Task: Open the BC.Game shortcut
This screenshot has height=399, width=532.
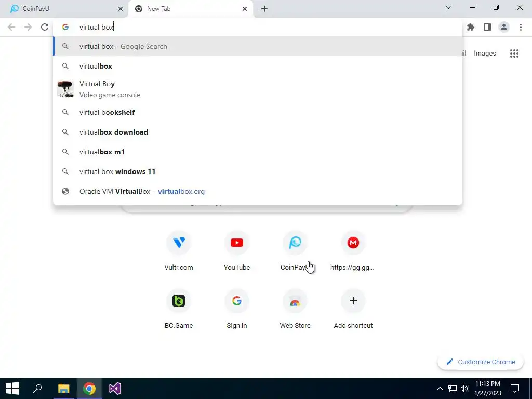Action: pos(179,310)
